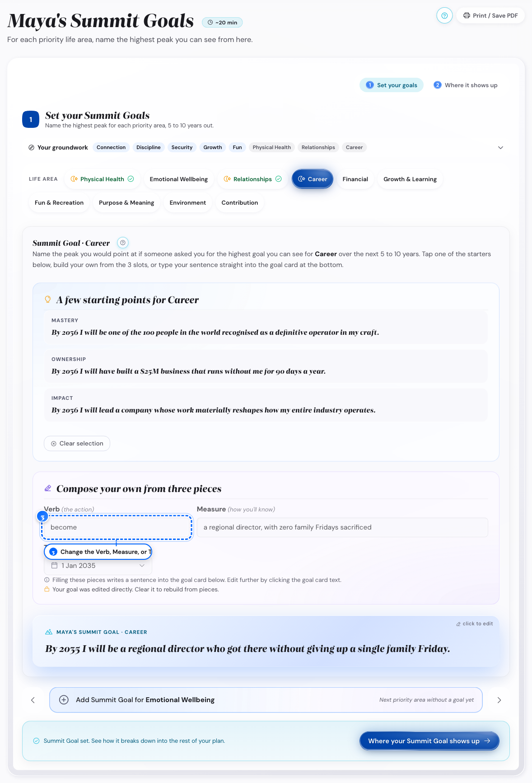532x783 pixels.
Task: Switch to Where it shows up step
Action: [466, 85]
